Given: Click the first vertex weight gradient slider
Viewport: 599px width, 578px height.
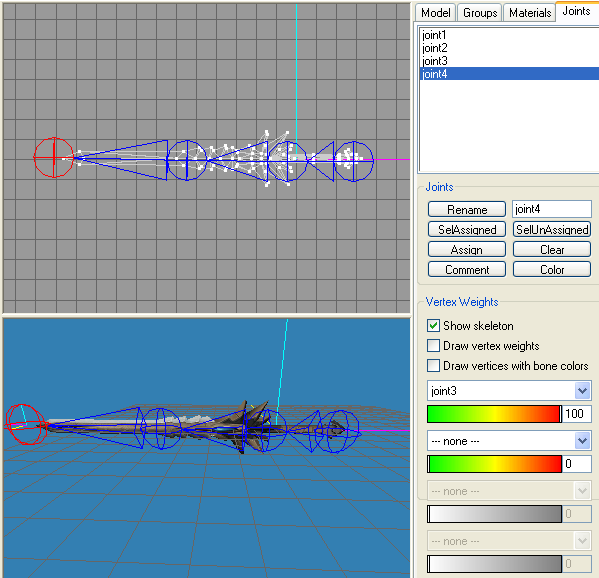Looking at the screenshot, I should point(494,414).
